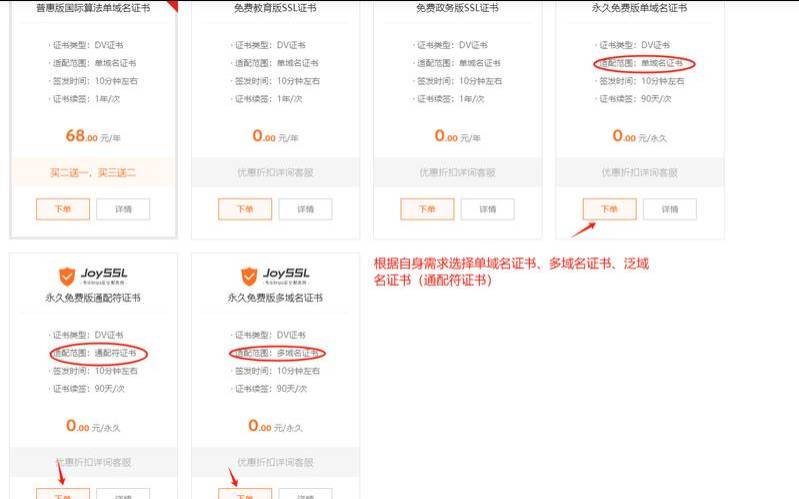Select the 永久免费版通配符证书 title
This screenshot has width=799, height=499.
click(x=93, y=298)
